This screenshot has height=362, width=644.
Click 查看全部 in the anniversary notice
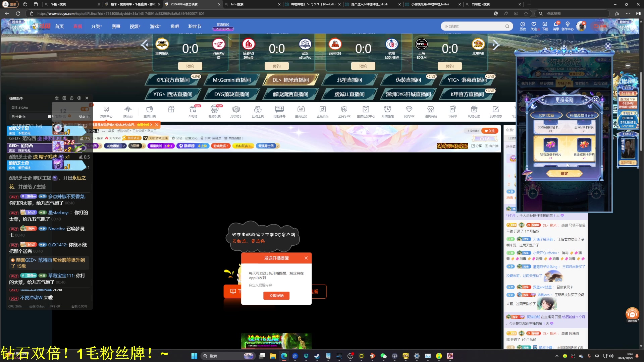pyautogui.click(x=145, y=125)
